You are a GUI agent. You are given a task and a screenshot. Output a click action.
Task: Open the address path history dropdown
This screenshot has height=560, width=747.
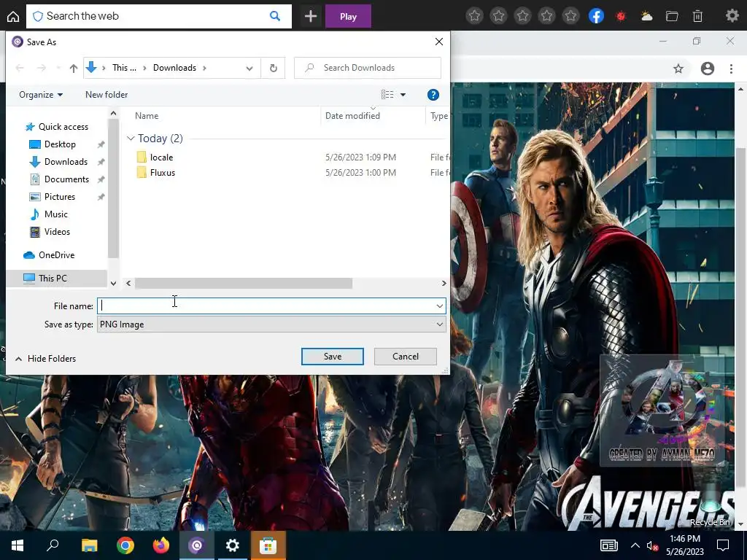pyautogui.click(x=249, y=68)
